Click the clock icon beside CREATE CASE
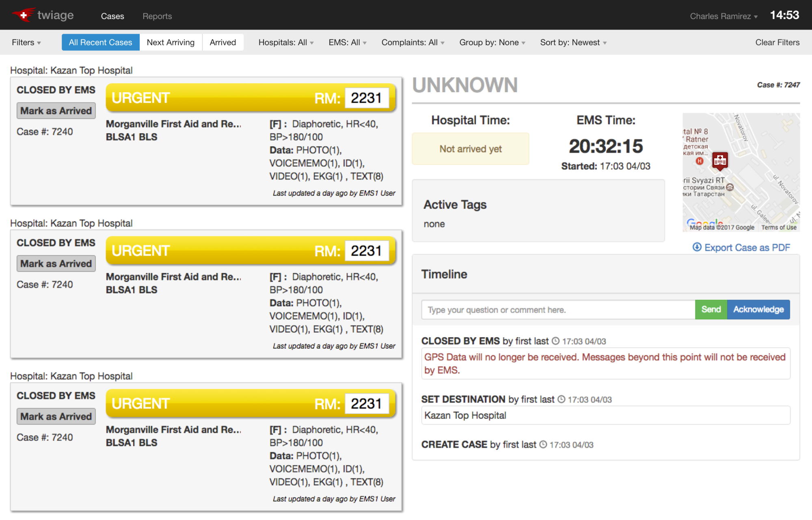This screenshot has width=812, height=520. coord(543,444)
